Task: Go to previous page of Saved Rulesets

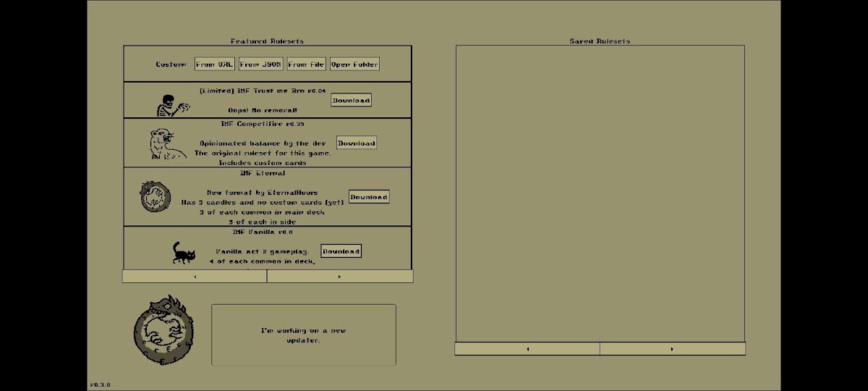Action: pyautogui.click(x=527, y=349)
